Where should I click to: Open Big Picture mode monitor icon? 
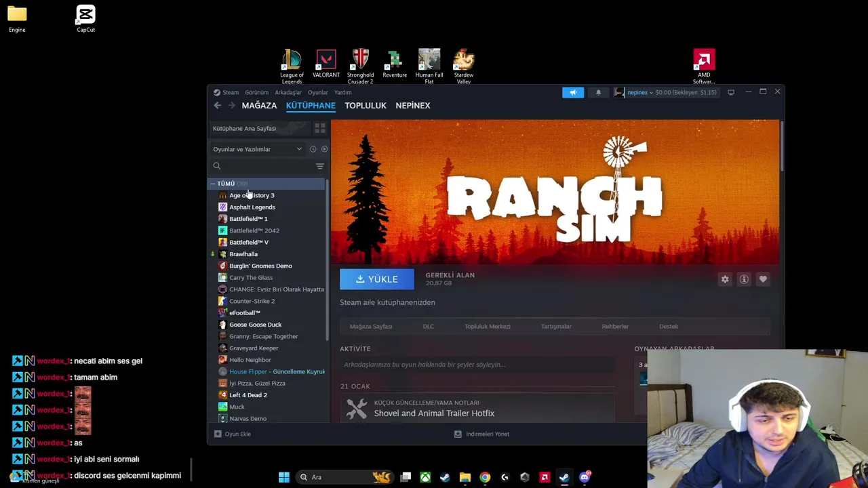click(731, 92)
